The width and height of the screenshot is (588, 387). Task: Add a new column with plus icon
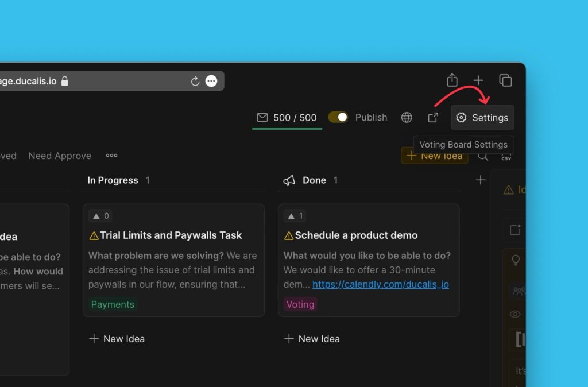pos(481,180)
